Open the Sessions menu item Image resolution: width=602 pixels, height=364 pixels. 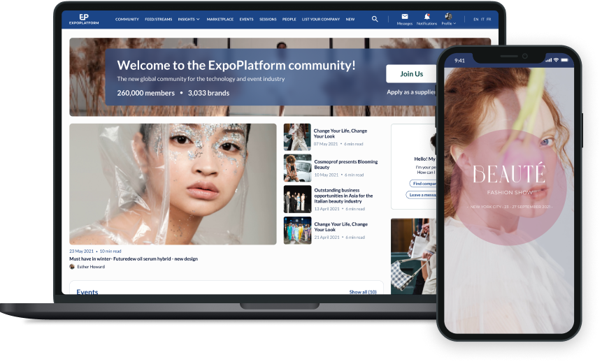pyautogui.click(x=268, y=19)
